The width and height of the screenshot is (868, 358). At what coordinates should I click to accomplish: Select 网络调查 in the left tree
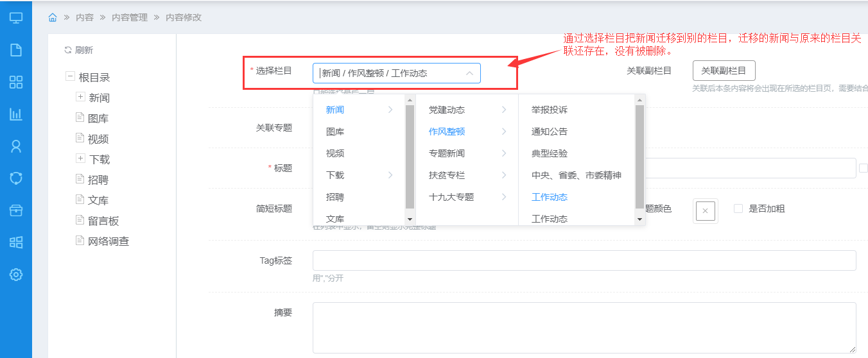tap(108, 241)
